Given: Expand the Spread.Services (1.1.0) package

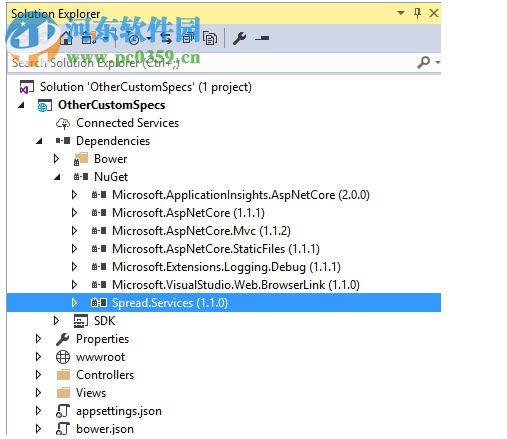Looking at the screenshot, I should click(x=74, y=303).
